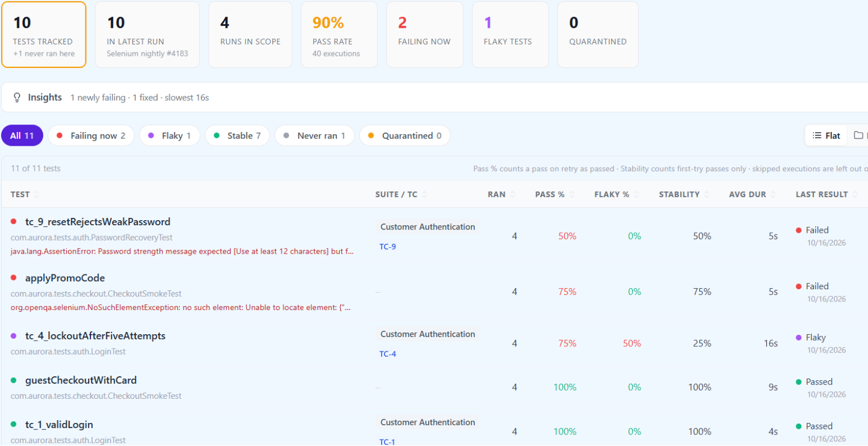Image resolution: width=868 pixels, height=446 pixels.
Task: Sort by LAST RESULT column arrows
Action: point(855,195)
